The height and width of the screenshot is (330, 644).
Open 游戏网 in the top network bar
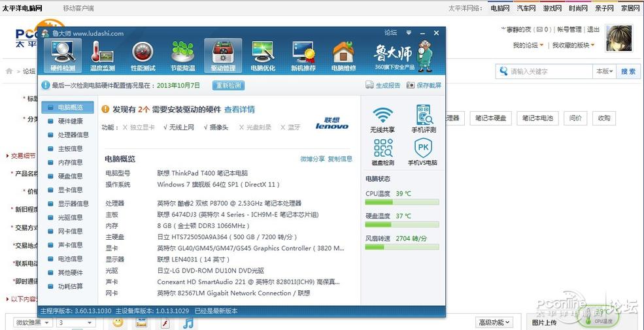click(x=552, y=8)
